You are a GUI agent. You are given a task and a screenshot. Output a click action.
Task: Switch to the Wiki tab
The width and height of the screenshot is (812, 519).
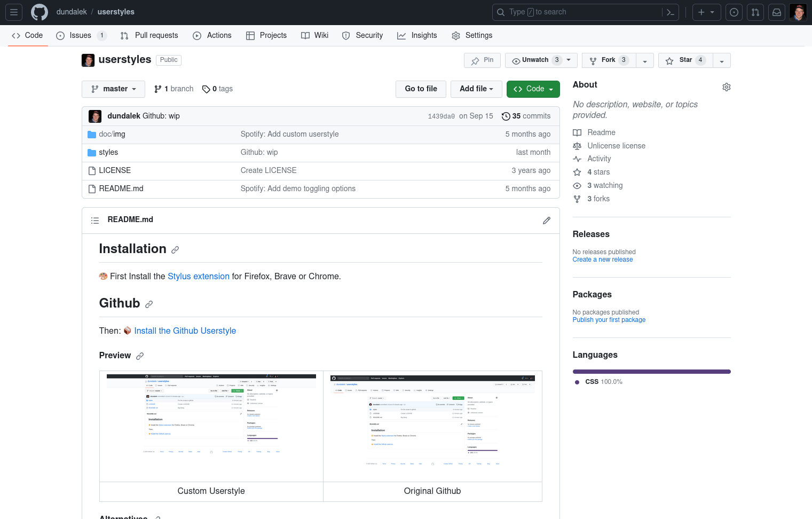pyautogui.click(x=314, y=35)
